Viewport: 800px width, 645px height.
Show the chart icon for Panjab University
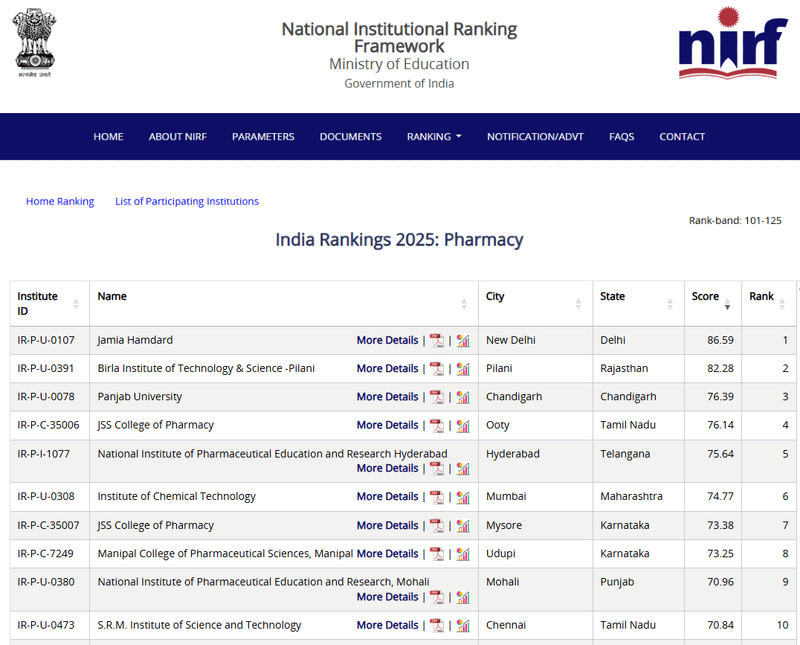pos(463,396)
